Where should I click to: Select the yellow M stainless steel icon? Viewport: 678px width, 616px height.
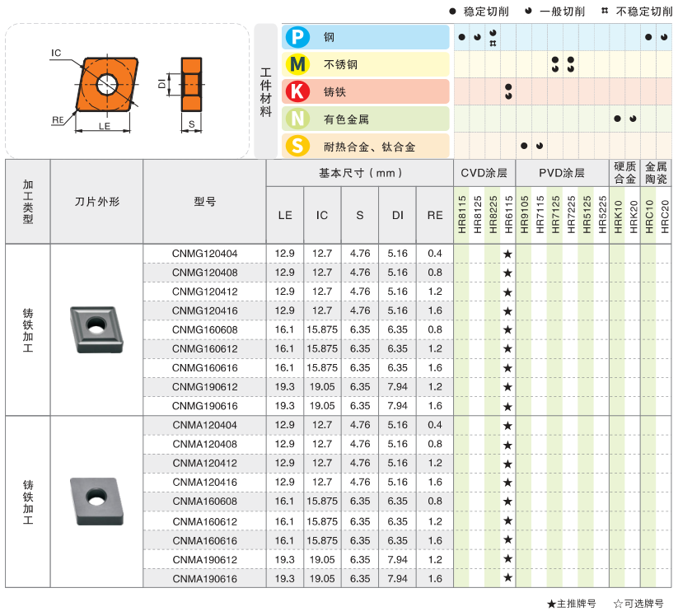[297, 64]
